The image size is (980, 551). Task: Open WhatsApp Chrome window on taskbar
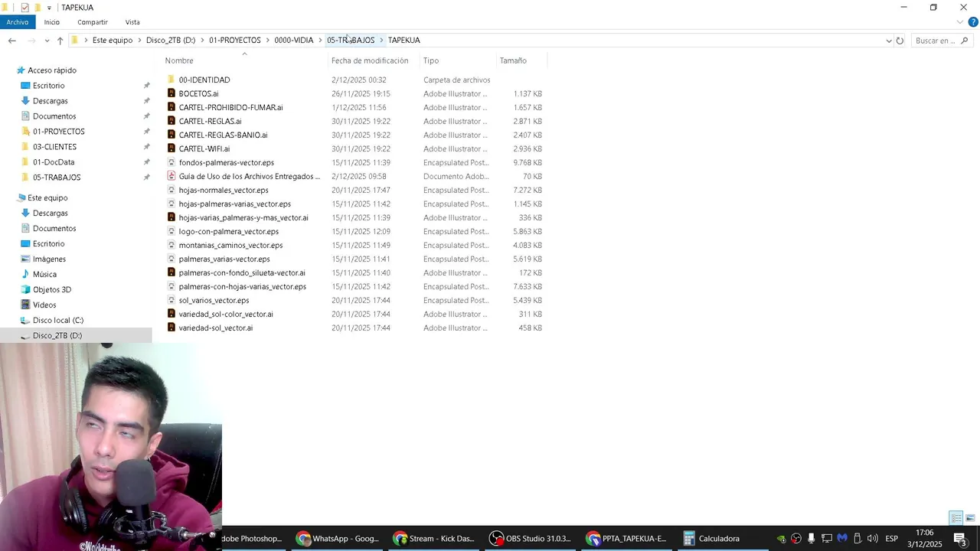338,538
